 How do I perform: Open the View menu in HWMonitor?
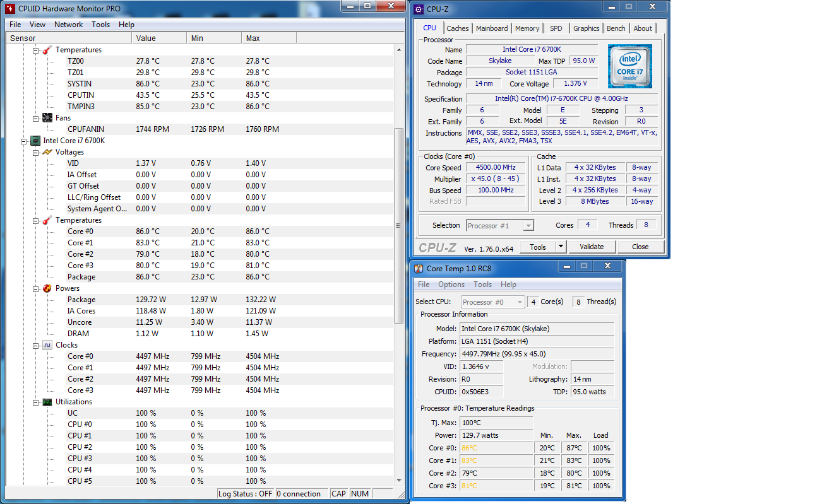click(37, 25)
